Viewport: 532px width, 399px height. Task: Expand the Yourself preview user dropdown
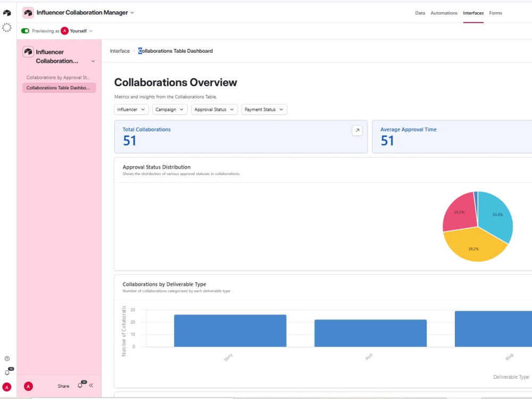pyautogui.click(x=77, y=31)
